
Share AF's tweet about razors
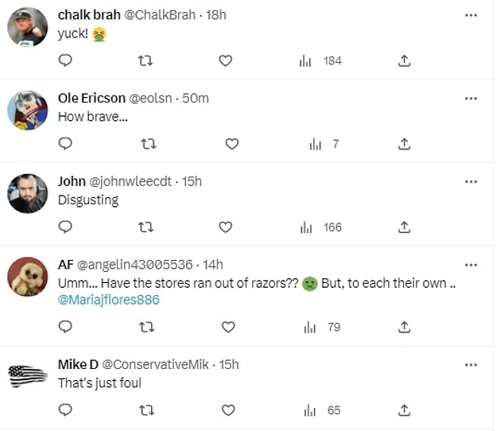[404, 327]
